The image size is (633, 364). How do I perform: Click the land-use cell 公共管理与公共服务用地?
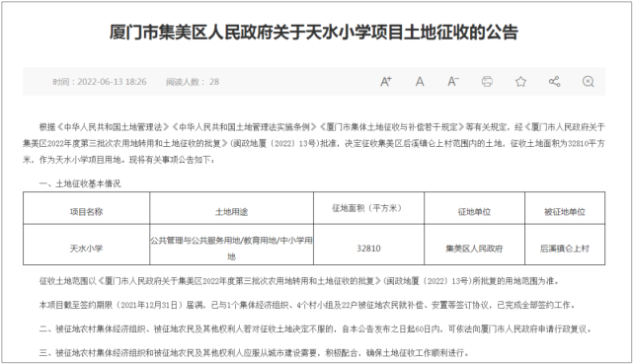coord(231,249)
